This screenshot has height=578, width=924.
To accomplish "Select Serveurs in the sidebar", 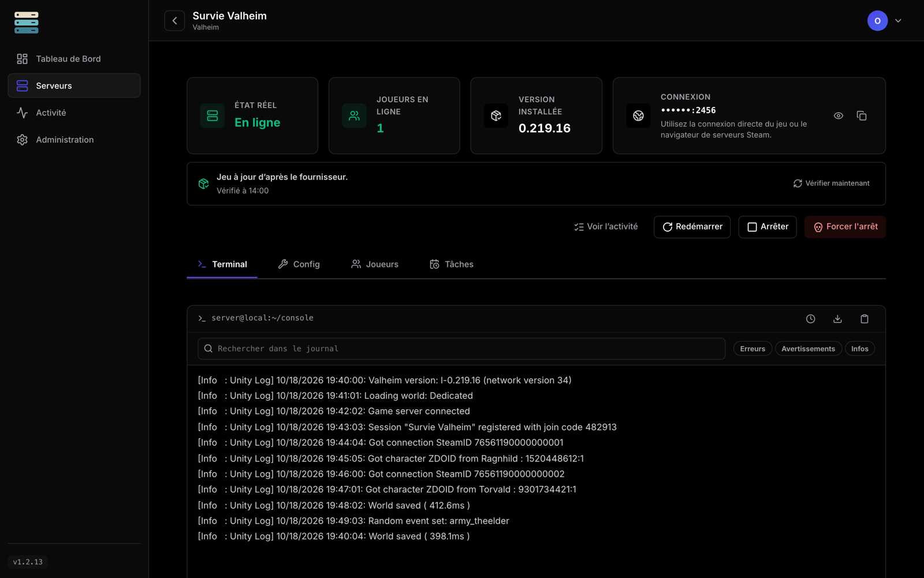I will click(74, 86).
